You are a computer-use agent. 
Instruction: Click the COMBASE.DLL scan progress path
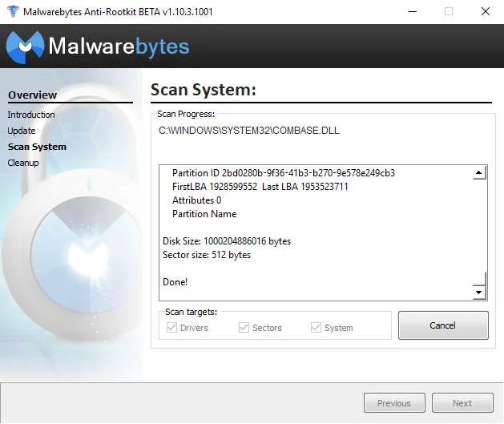(x=249, y=131)
